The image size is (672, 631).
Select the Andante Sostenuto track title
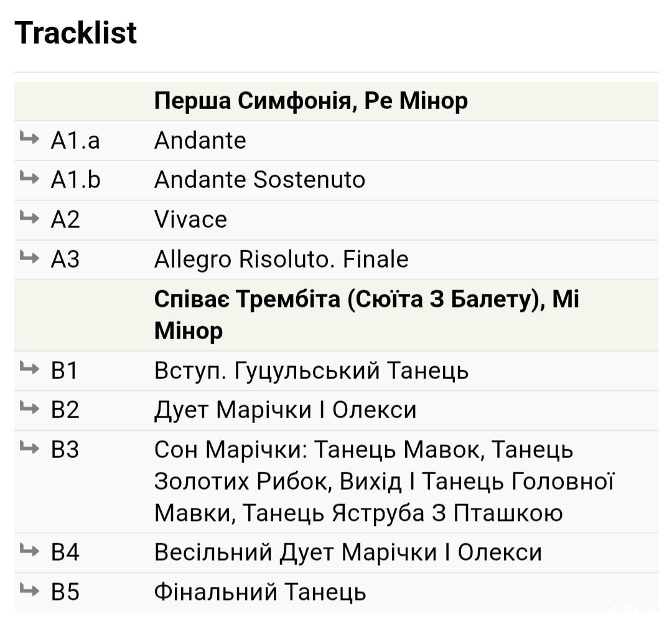259,180
